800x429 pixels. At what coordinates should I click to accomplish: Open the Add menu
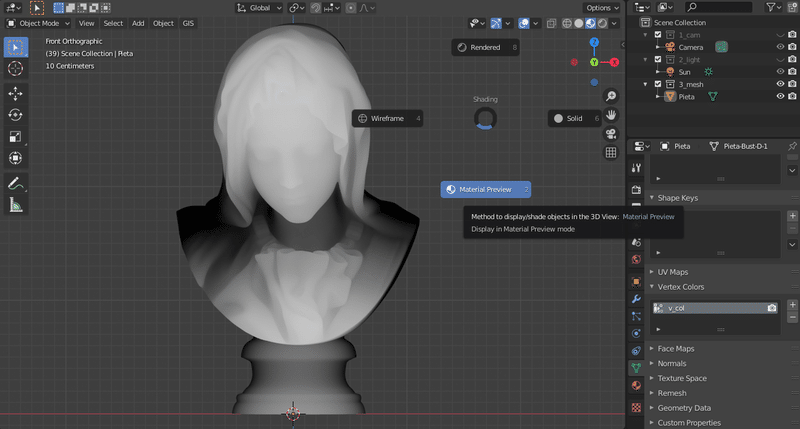pos(138,23)
